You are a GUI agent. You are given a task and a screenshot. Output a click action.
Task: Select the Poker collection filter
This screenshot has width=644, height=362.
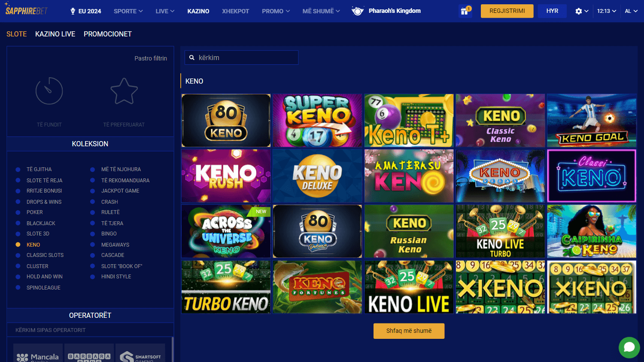[x=35, y=212]
